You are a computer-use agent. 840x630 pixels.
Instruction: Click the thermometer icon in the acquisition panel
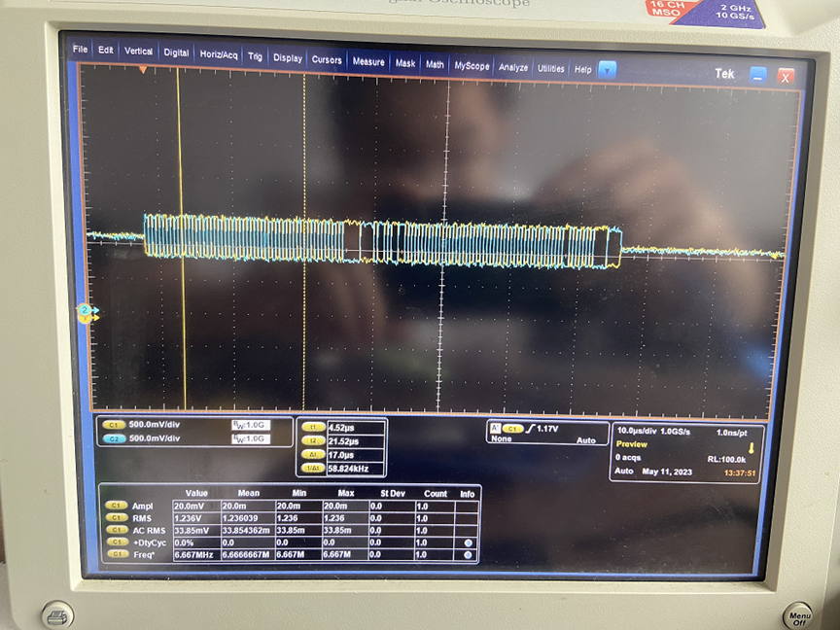click(752, 448)
